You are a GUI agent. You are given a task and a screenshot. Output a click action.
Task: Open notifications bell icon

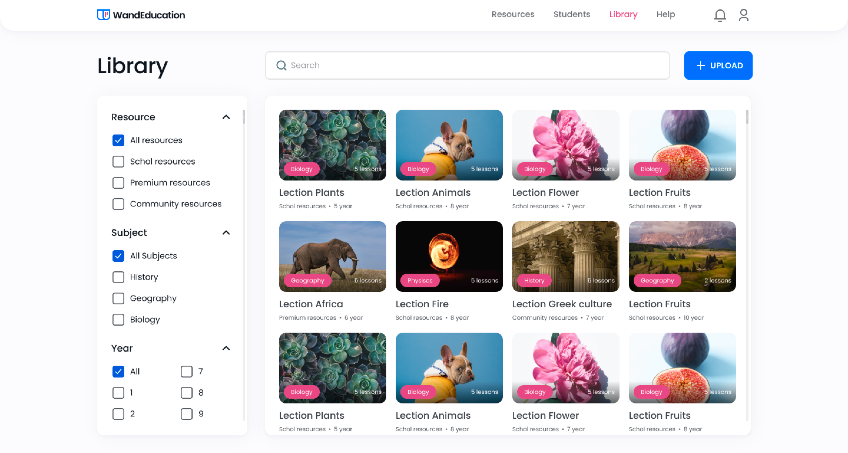click(720, 15)
